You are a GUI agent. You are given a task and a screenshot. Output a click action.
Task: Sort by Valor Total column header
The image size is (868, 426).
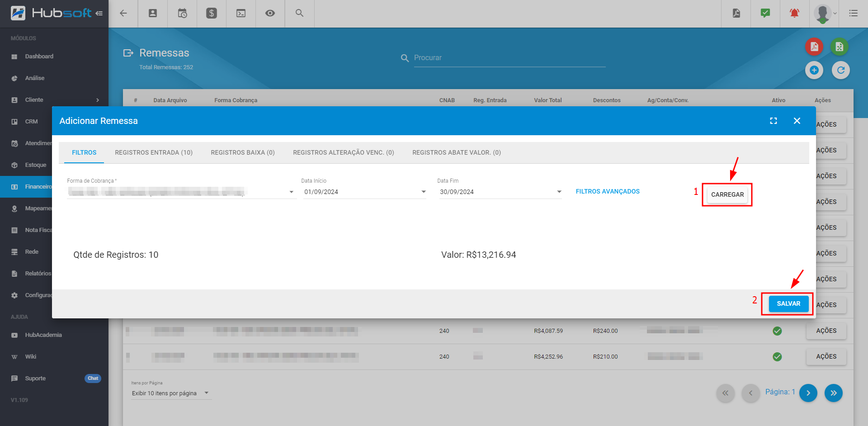547,100
